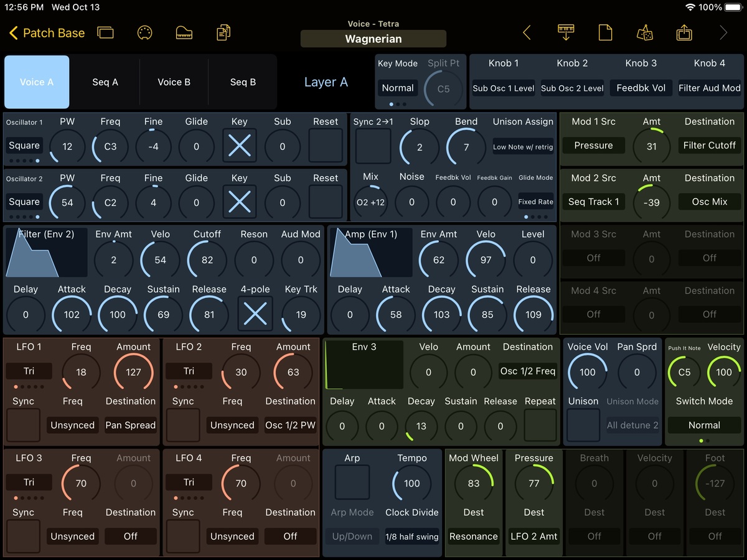Adjust LFO 1 Amount knob

click(x=133, y=372)
